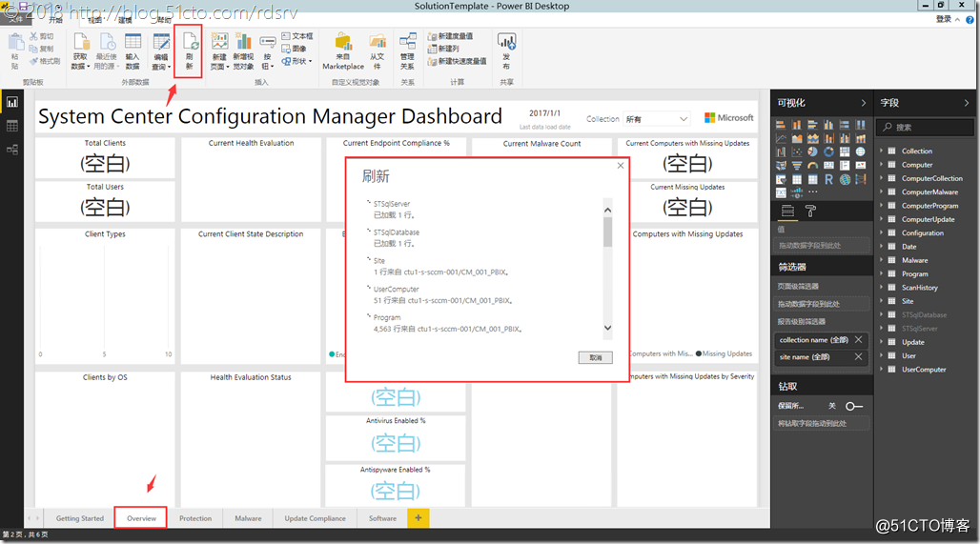Screen dimensions: 980x544
Task: Click the Fields search box
Action: 927,128
